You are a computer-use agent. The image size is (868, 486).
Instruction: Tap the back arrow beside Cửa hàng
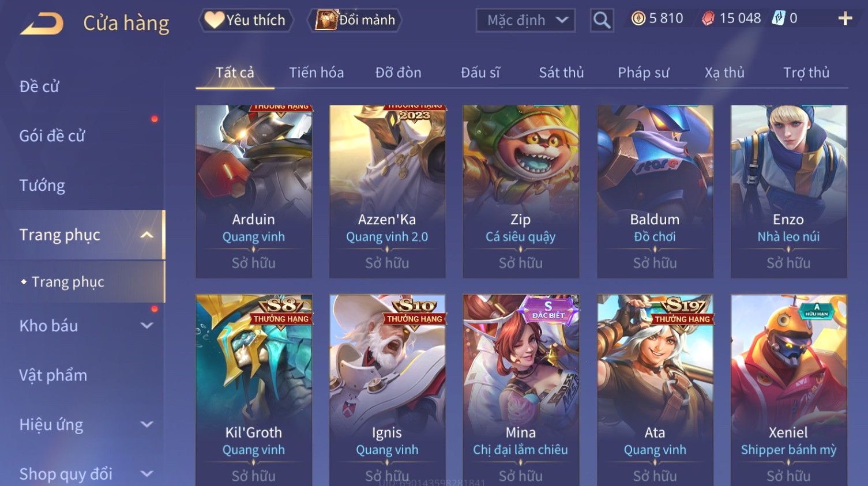[x=42, y=24]
